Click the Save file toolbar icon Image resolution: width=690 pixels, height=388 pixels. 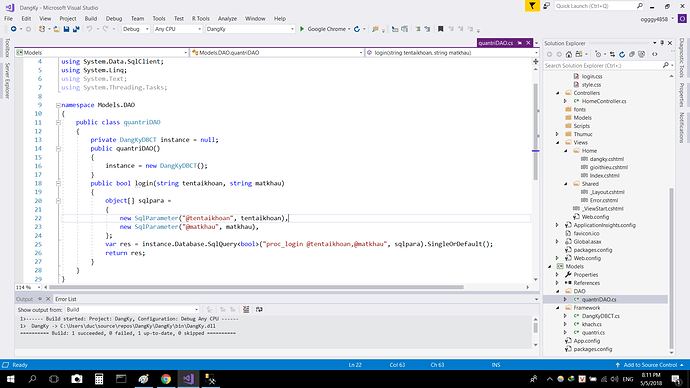[66, 29]
